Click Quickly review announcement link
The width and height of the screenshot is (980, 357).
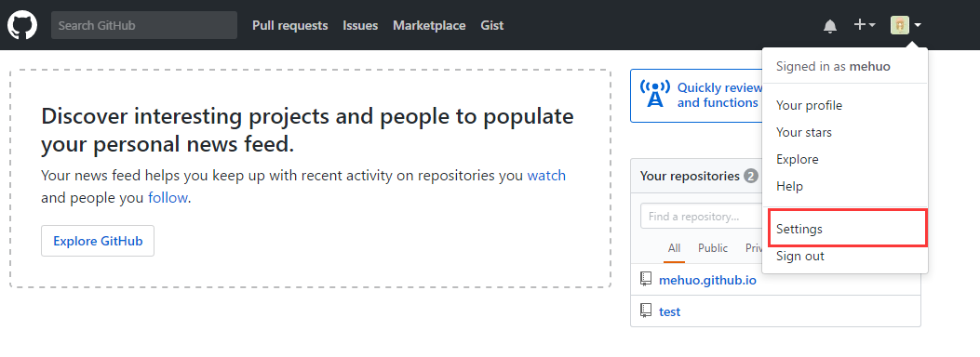tap(719, 95)
